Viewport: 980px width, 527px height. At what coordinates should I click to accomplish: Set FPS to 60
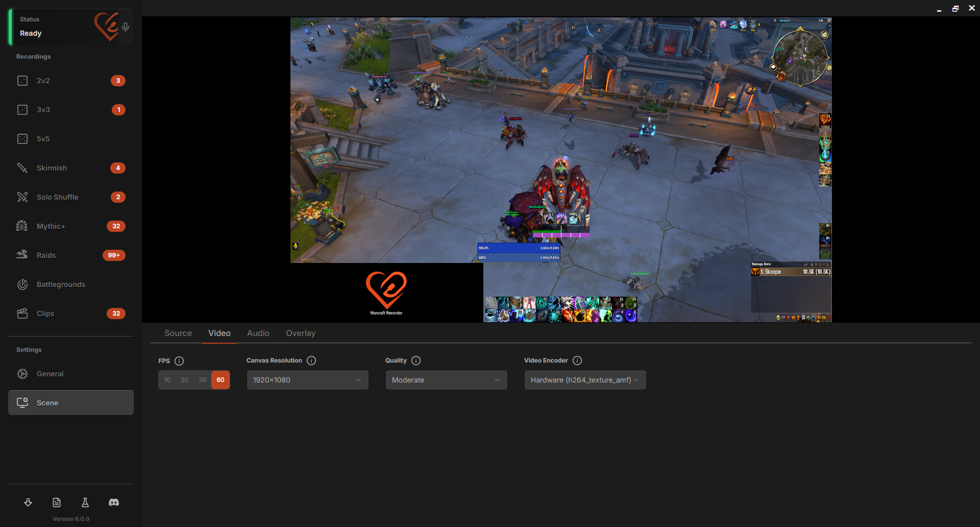[220, 380]
